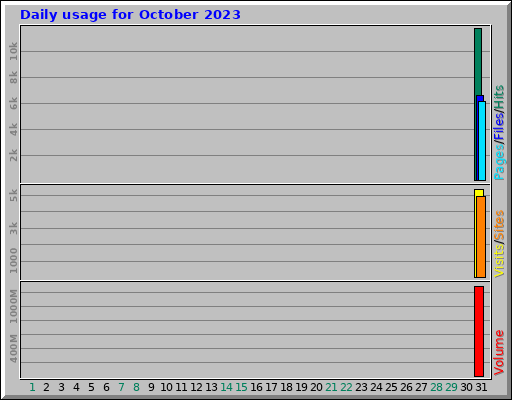Click day 31 on the x-axis
512x400 pixels.
pos(481,387)
